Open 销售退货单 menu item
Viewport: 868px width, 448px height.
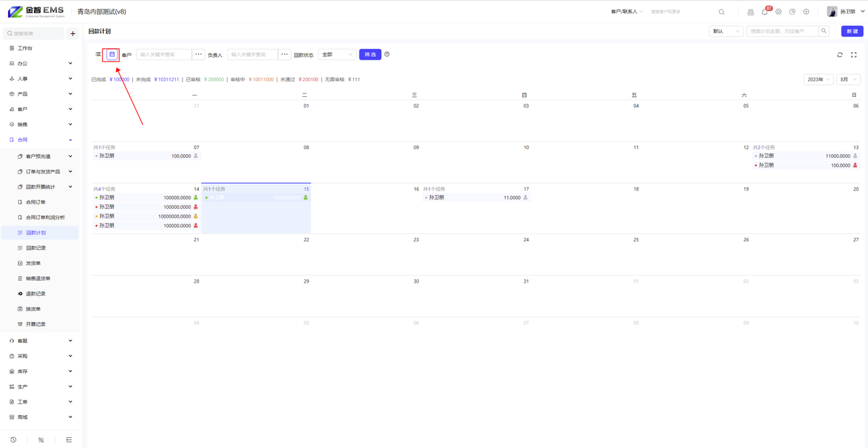coord(41,279)
